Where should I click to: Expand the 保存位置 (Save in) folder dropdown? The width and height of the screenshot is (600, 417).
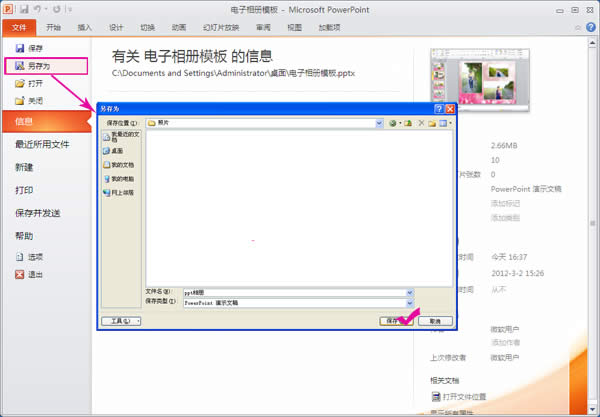click(x=379, y=123)
